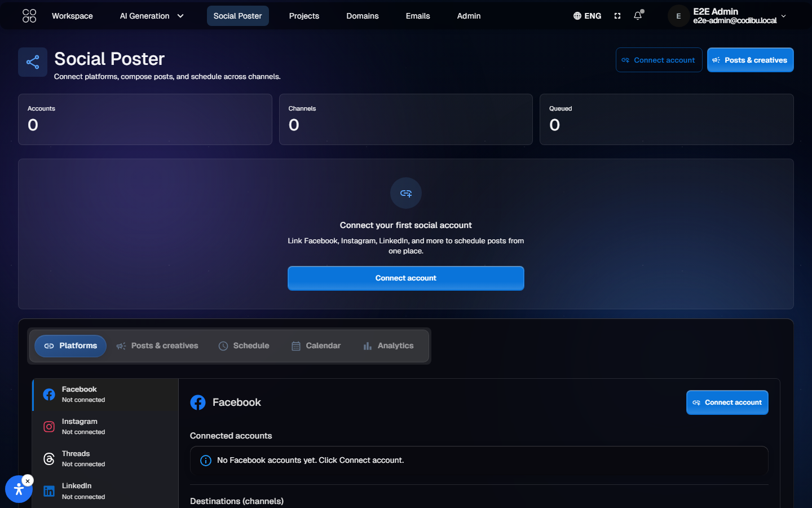Click the info icon in no-accounts notice
Image resolution: width=812 pixels, height=508 pixels.
[206, 461]
